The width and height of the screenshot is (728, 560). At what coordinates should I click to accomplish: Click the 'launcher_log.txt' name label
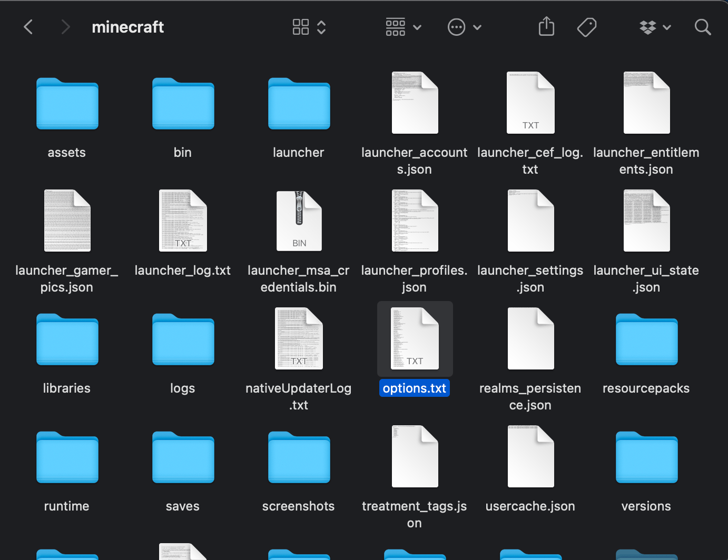[183, 270]
